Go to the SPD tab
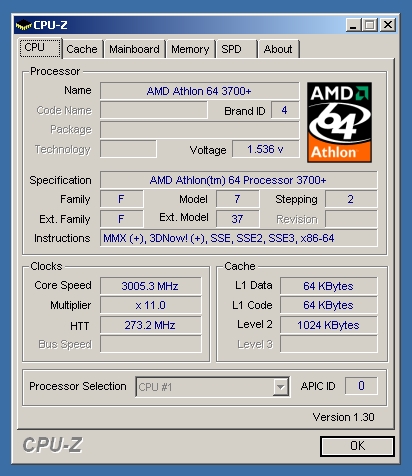The width and height of the screenshot is (412, 476). [x=236, y=49]
